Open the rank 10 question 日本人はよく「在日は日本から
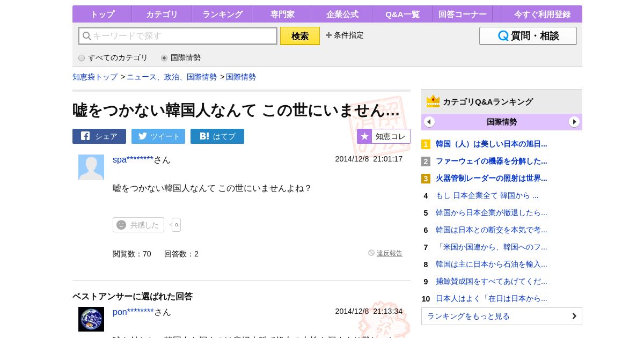644x338 pixels. tap(492, 298)
